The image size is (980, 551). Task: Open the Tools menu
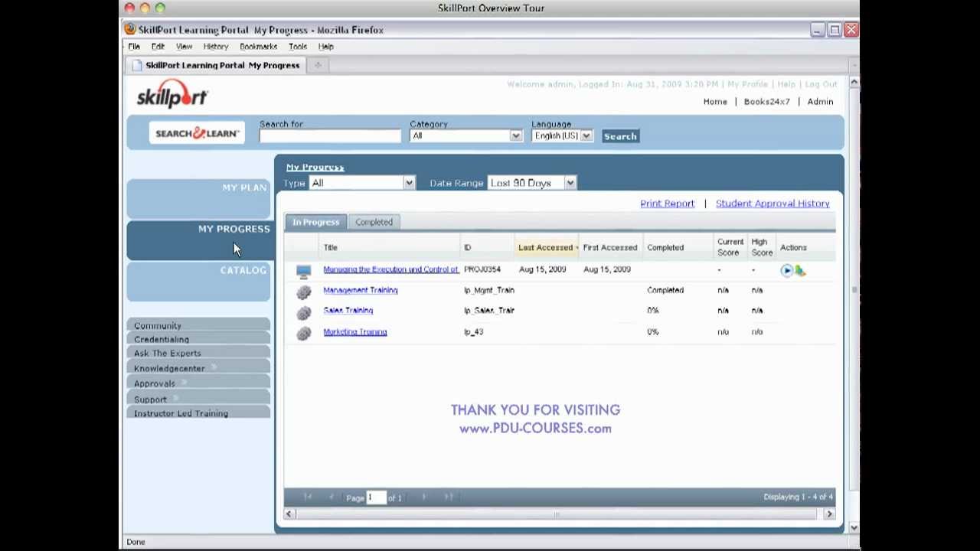coord(298,47)
